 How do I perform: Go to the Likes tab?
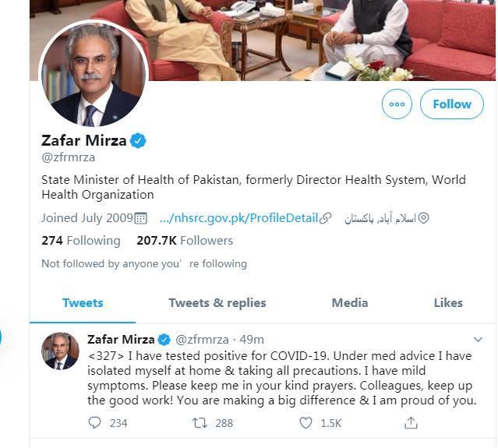pyautogui.click(x=448, y=302)
